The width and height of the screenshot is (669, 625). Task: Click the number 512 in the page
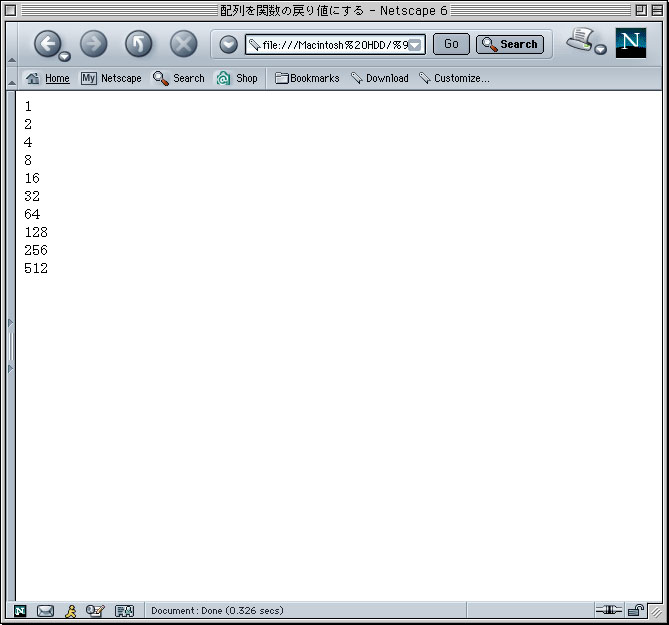(36, 268)
